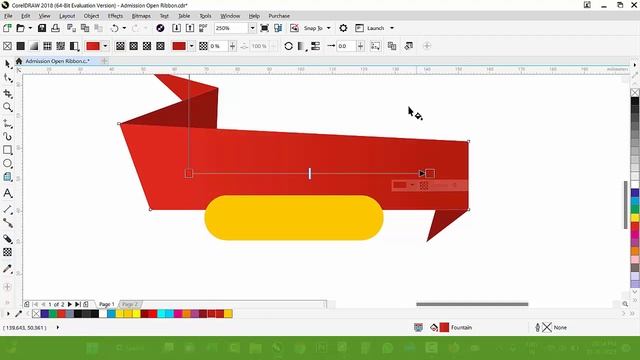Select the Artistic Media tool
The image size is (640, 360).
click(x=8, y=136)
